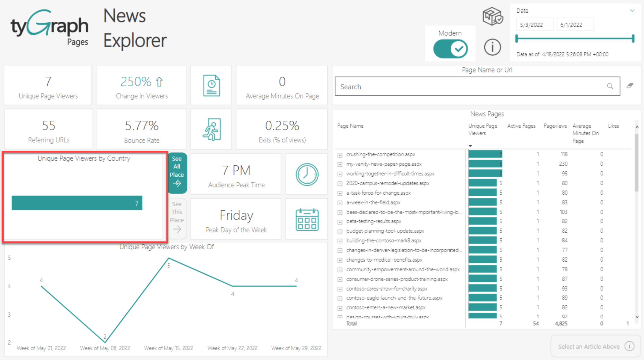Click the 5/3/2022 start date field
This screenshot has height=360, width=644.
(x=534, y=25)
